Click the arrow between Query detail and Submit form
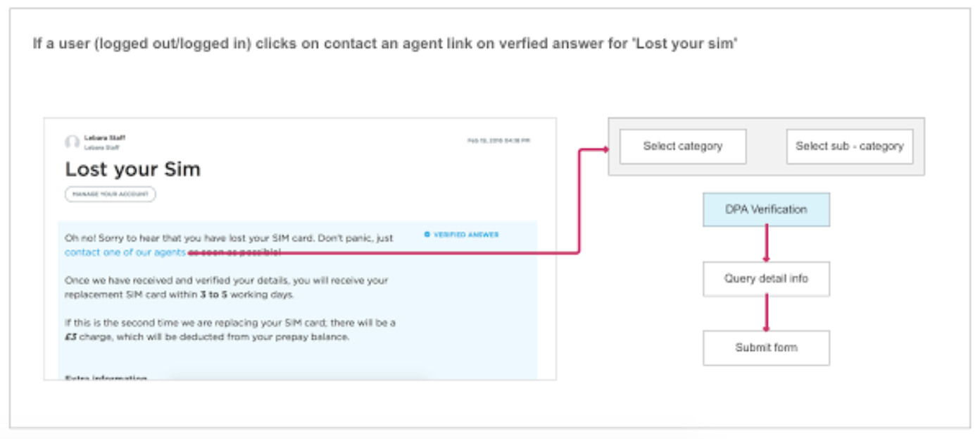 point(766,314)
